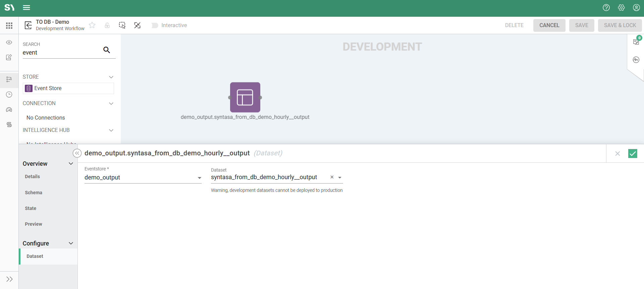Click the eye view icon in sidebar
Screen dimensions: 644x289
coord(9,43)
